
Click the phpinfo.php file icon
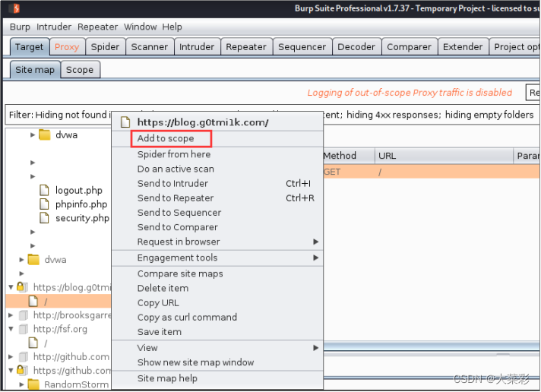tap(44, 204)
